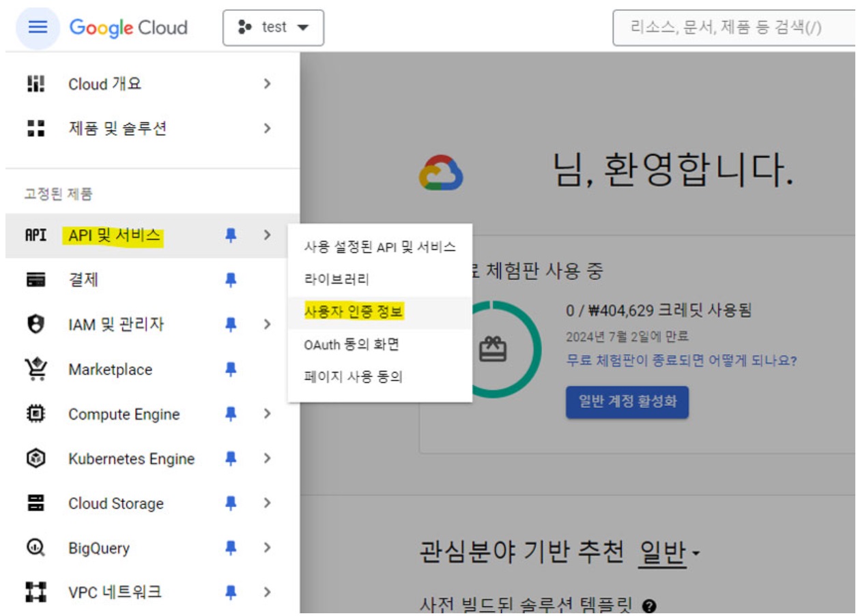
Task: Click the IAM 및 관리자 shield icon
Action: tap(36, 324)
